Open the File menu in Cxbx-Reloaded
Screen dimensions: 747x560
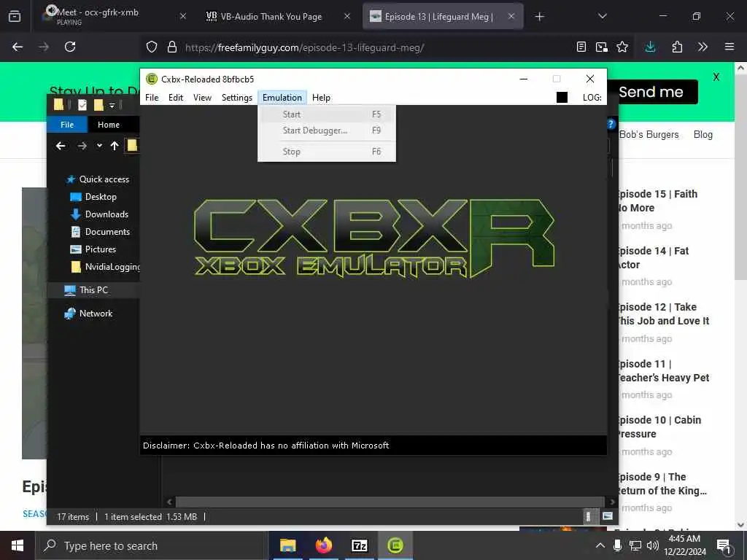click(x=152, y=98)
